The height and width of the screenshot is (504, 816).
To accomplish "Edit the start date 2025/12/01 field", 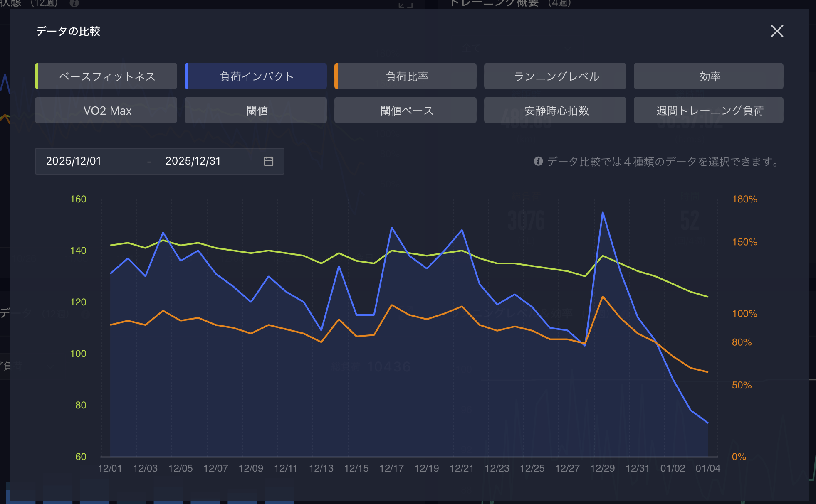I will pyautogui.click(x=74, y=161).
